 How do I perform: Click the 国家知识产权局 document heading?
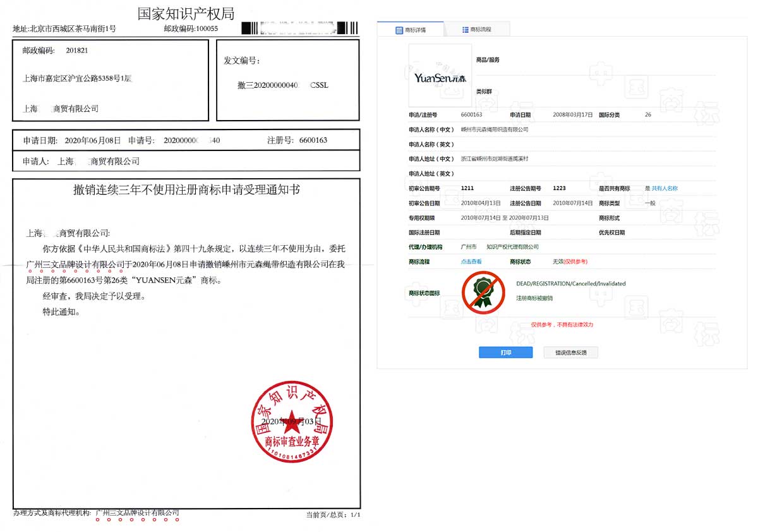click(186, 13)
